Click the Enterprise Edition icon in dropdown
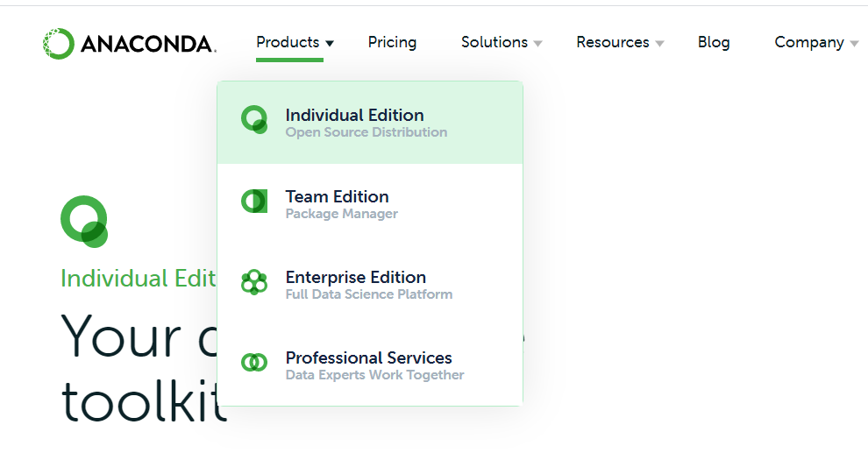The image size is (868, 453). click(254, 282)
